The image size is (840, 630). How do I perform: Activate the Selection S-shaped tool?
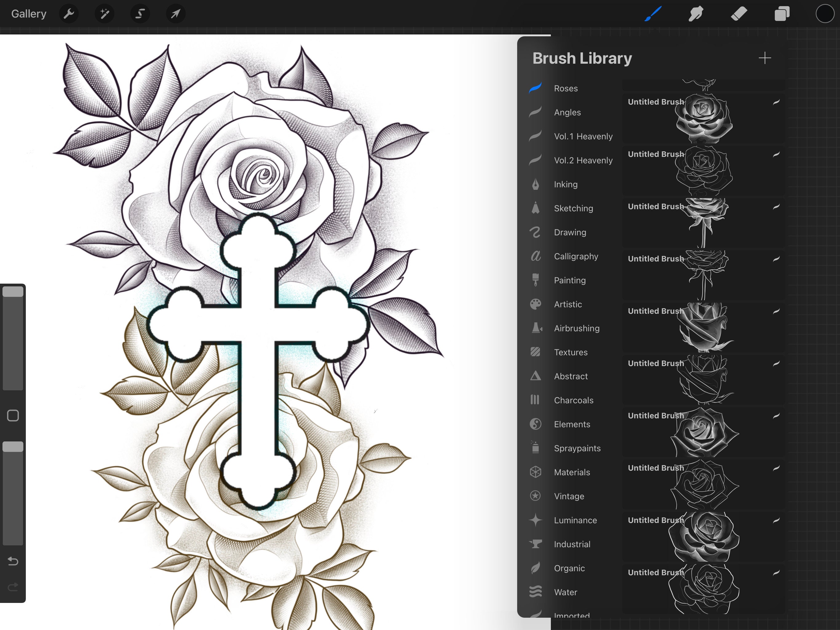click(140, 14)
